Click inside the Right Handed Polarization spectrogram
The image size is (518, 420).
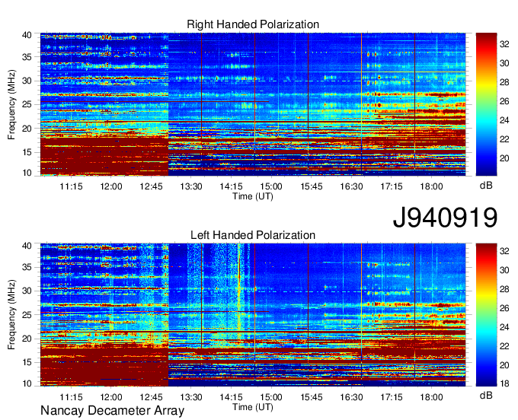click(253, 104)
